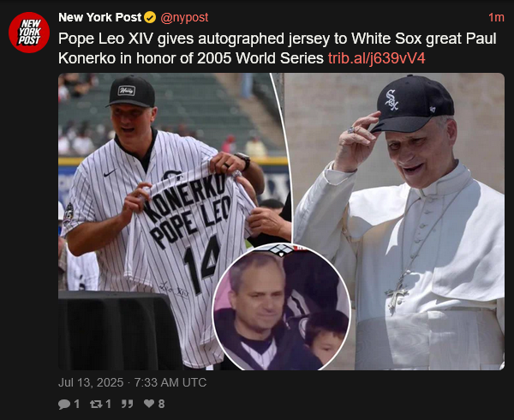Click the reply speech bubble icon
The height and width of the screenshot is (420, 514).
click(64, 404)
